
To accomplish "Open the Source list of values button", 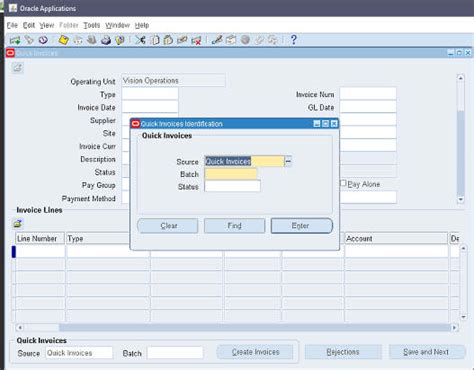I will (x=288, y=161).
